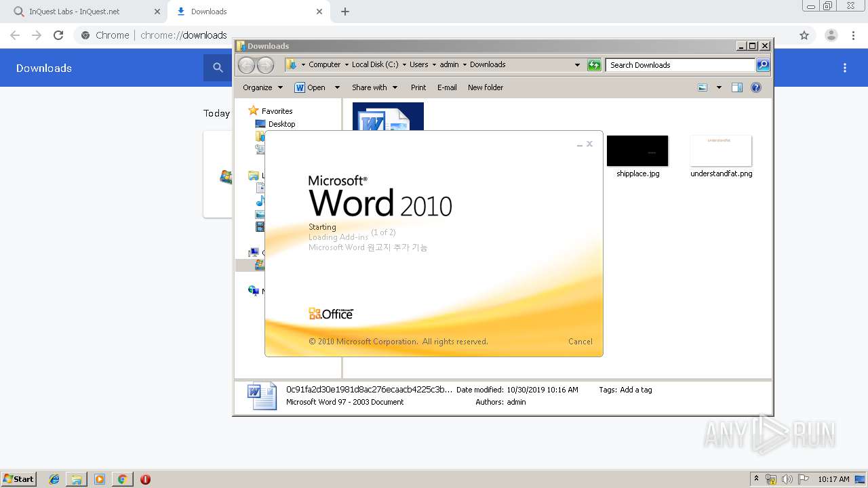The image size is (868, 488).
Task: Open the Chrome profile avatar icon
Action: coord(831,35)
